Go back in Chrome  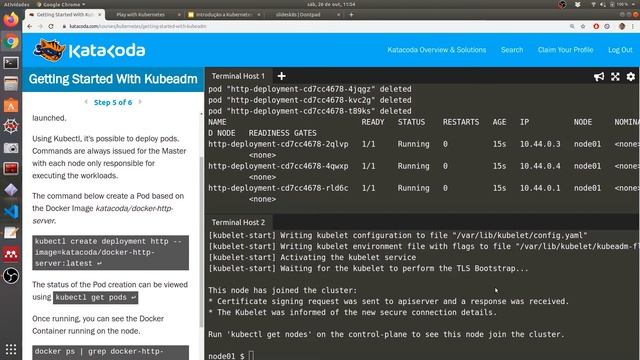click(29, 26)
